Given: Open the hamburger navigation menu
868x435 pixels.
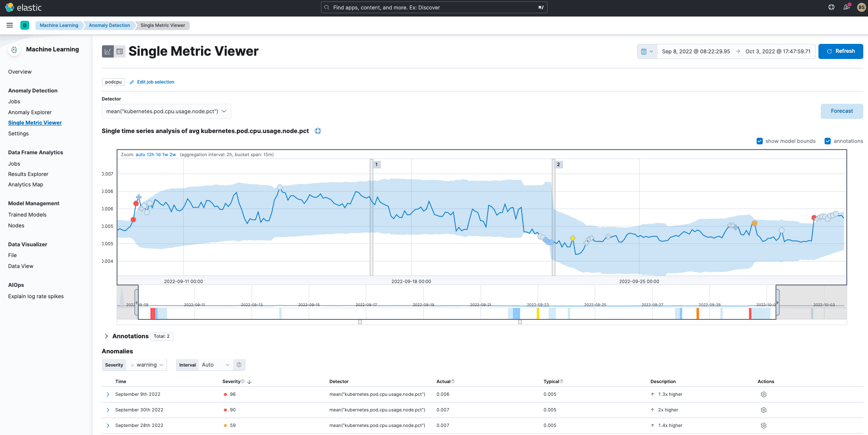Looking at the screenshot, I should pyautogui.click(x=9, y=25).
